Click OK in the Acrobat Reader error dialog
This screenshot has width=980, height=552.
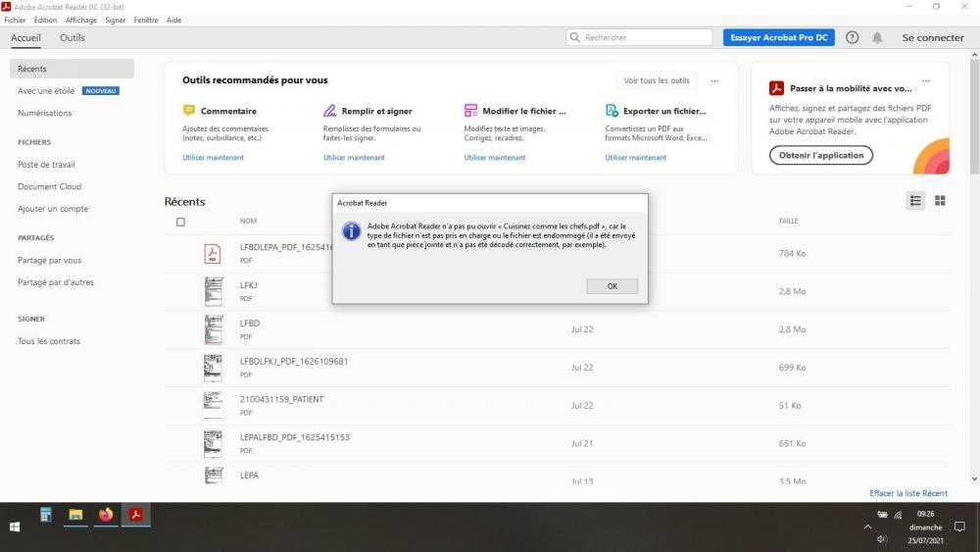pyautogui.click(x=612, y=286)
